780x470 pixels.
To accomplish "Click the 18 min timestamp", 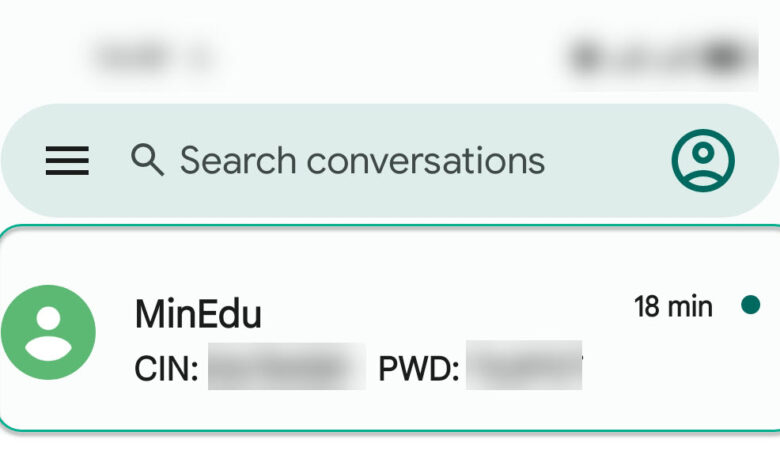I will 673,306.
